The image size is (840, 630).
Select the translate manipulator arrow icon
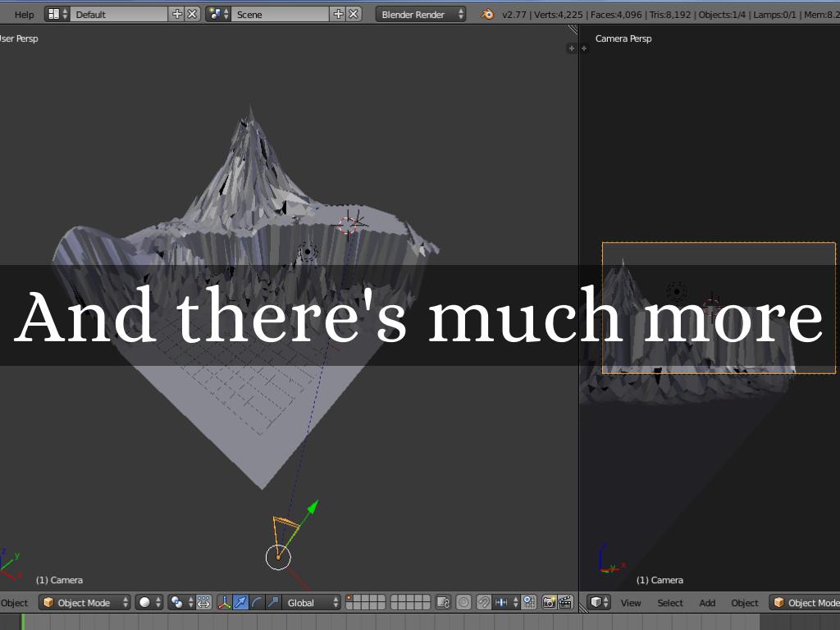(240, 603)
